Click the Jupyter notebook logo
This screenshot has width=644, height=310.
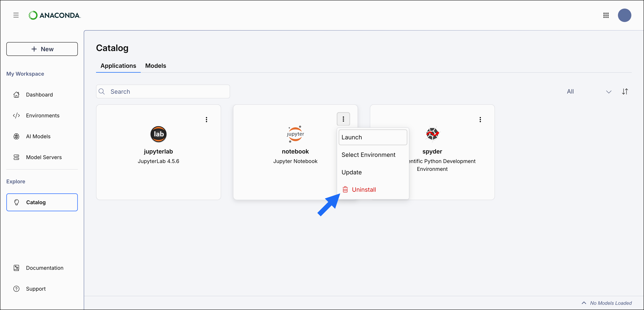pyautogui.click(x=295, y=134)
